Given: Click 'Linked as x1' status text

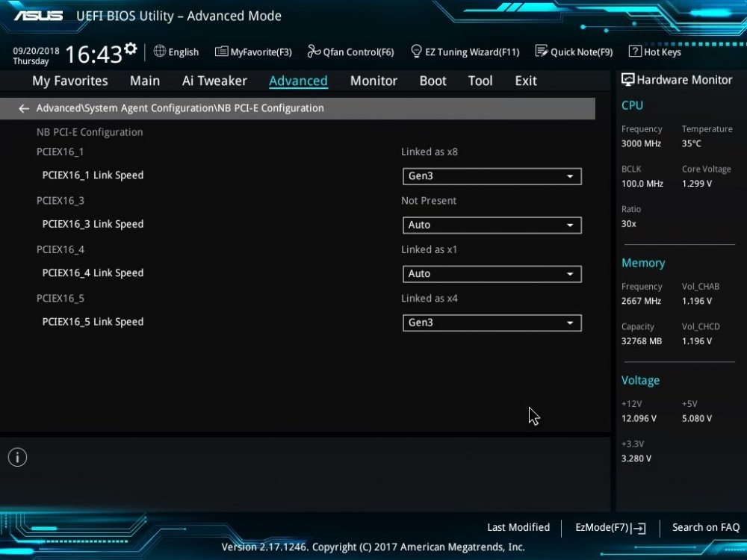Looking at the screenshot, I should [429, 249].
